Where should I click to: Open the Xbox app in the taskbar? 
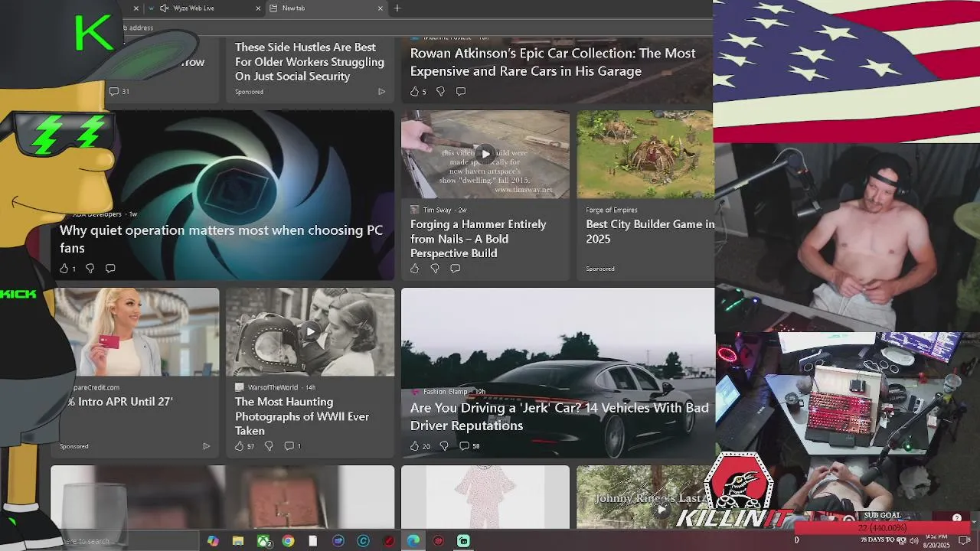pyautogui.click(x=263, y=541)
